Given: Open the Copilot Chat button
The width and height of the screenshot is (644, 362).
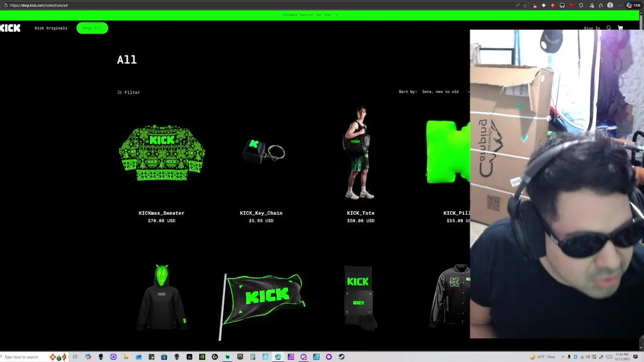Looking at the screenshot, I should pyautogui.click(x=633, y=5).
